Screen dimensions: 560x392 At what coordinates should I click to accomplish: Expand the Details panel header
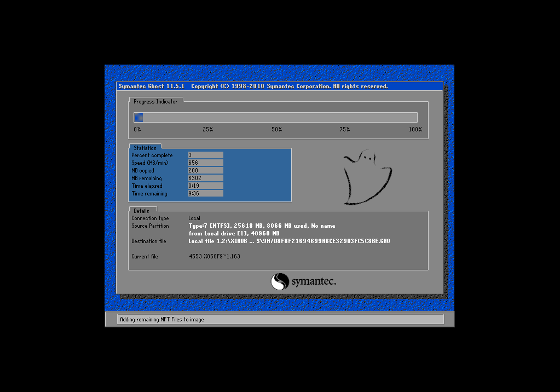click(142, 210)
